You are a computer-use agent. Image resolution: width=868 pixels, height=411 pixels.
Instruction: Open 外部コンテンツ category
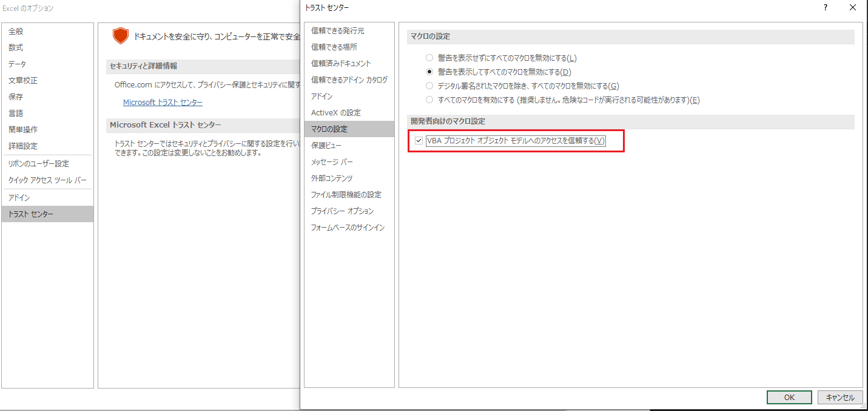349,178
